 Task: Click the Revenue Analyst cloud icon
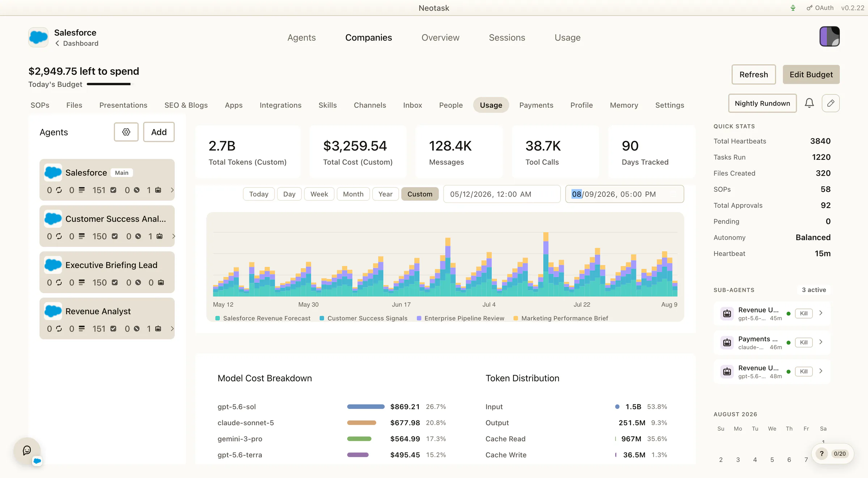[53, 311]
